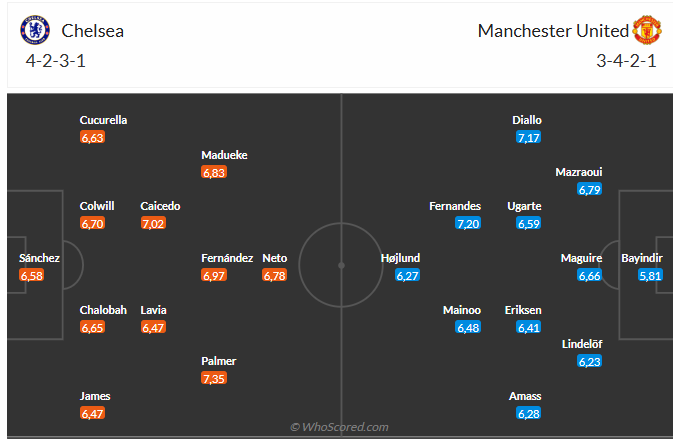Select Bayindir's 5,81 rating badge
The width and height of the screenshot is (673, 439).
[x=650, y=276]
